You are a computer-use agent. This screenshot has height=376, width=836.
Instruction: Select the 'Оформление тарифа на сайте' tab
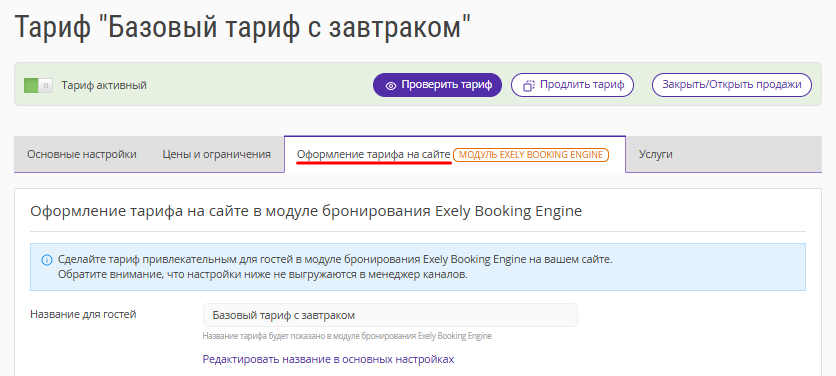click(455, 154)
